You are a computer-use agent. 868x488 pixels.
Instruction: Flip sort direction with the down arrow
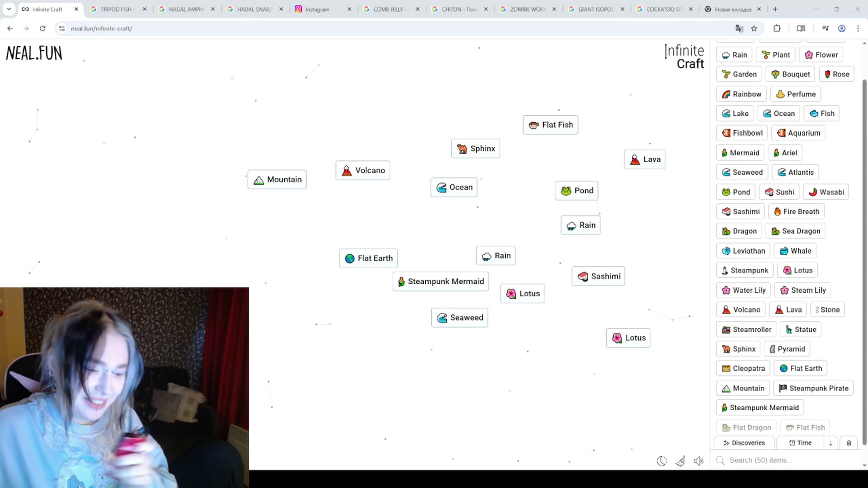pos(830,443)
